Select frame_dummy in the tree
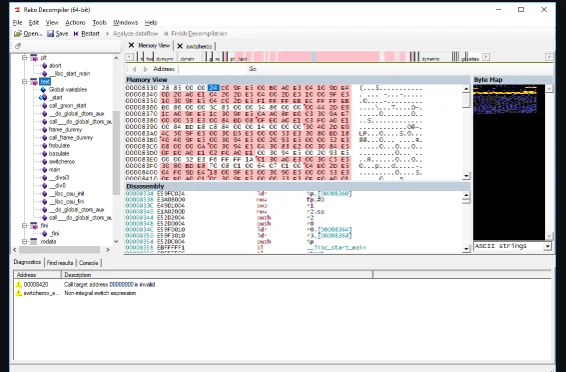This screenshot has width=566, height=372. click(65, 130)
